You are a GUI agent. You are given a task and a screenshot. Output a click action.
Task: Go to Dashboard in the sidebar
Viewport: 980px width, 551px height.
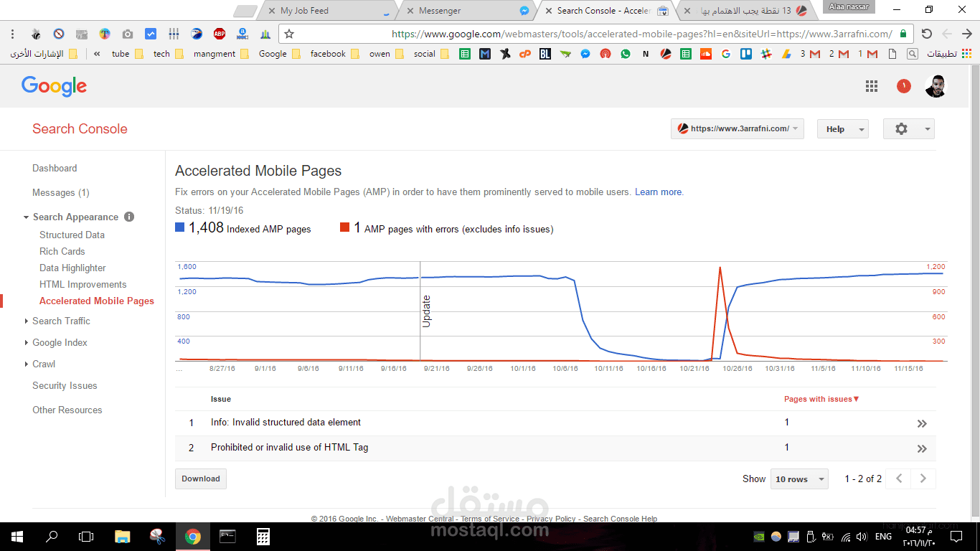(x=55, y=168)
